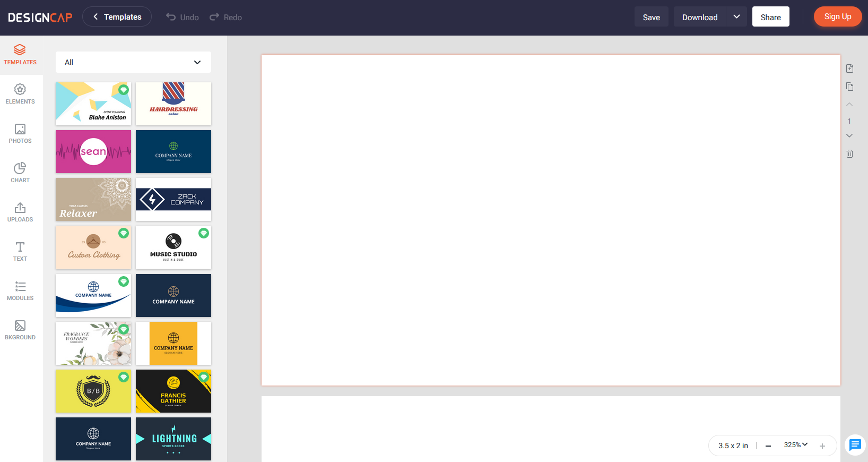The height and width of the screenshot is (462, 868).
Task: Delete the page with trash icon
Action: click(x=849, y=153)
